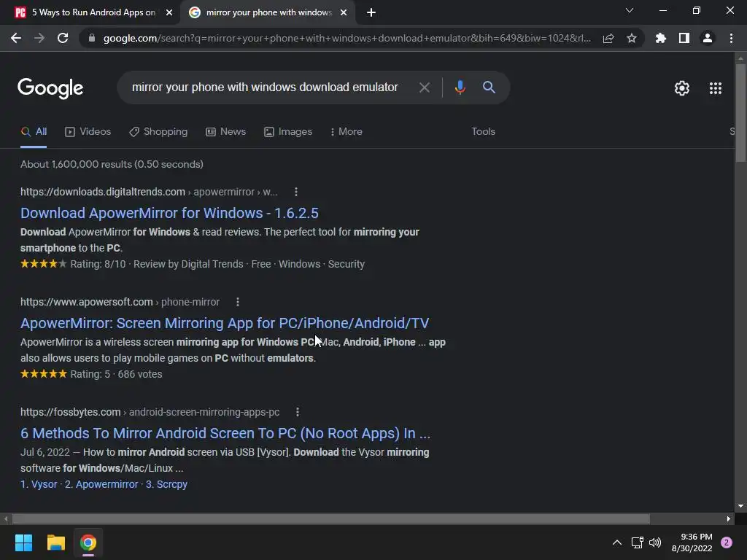Open the search Tools options
The image size is (747, 560).
[483, 131]
